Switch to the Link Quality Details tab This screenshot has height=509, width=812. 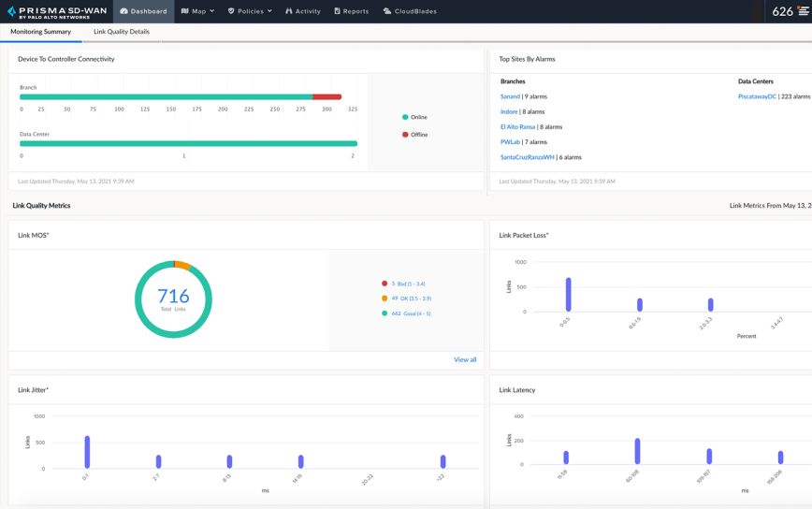pos(122,32)
